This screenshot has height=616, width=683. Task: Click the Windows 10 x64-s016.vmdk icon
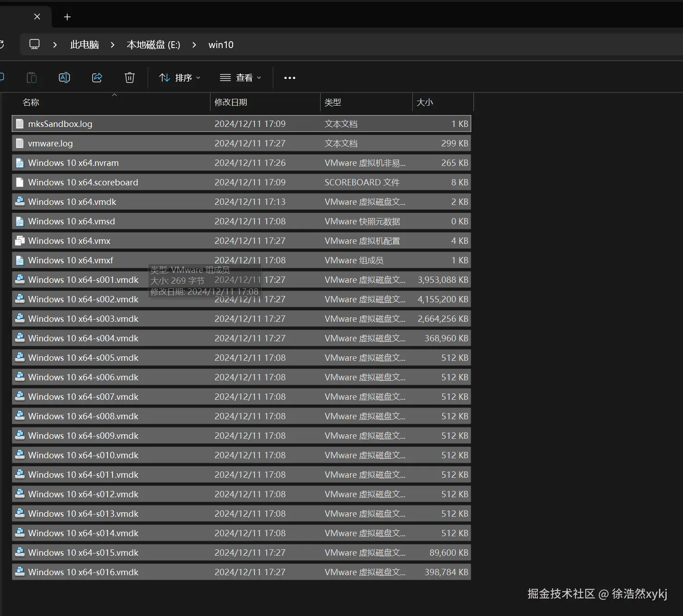click(x=20, y=572)
